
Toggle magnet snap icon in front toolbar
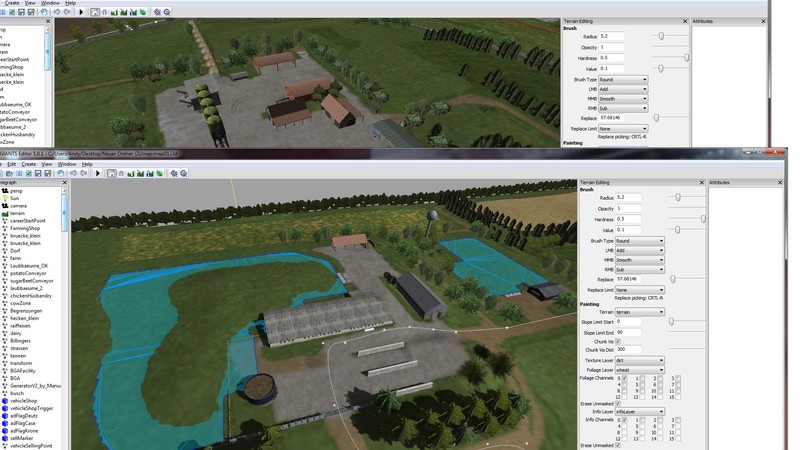[121, 173]
